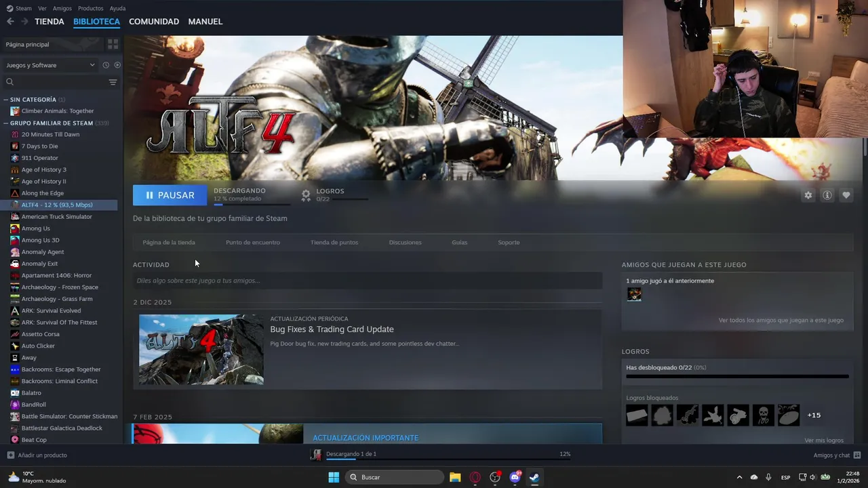Open Soporte link
The width and height of the screenshot is (868, 488).
[x=509, y=243]
